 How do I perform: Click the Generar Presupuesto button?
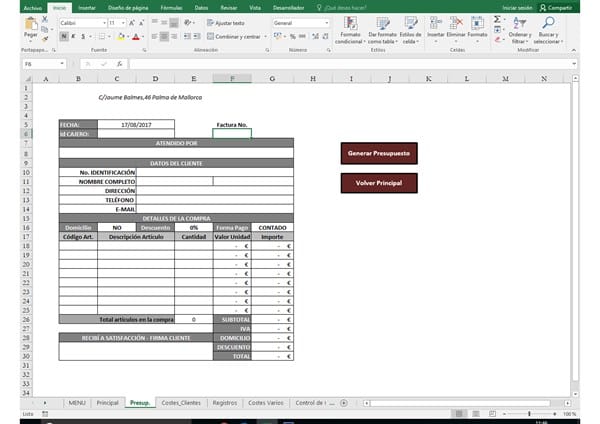[x=379, y=153]
